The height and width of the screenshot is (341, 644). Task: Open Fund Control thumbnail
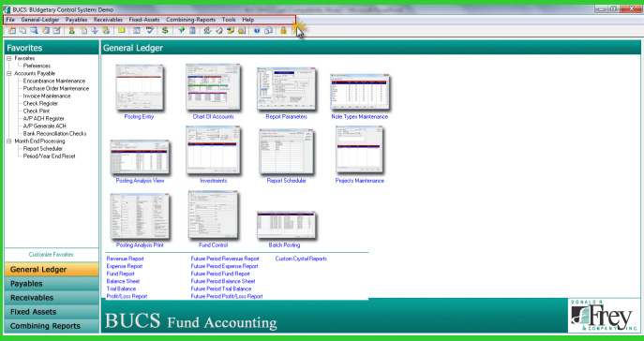tap(213, 215)
